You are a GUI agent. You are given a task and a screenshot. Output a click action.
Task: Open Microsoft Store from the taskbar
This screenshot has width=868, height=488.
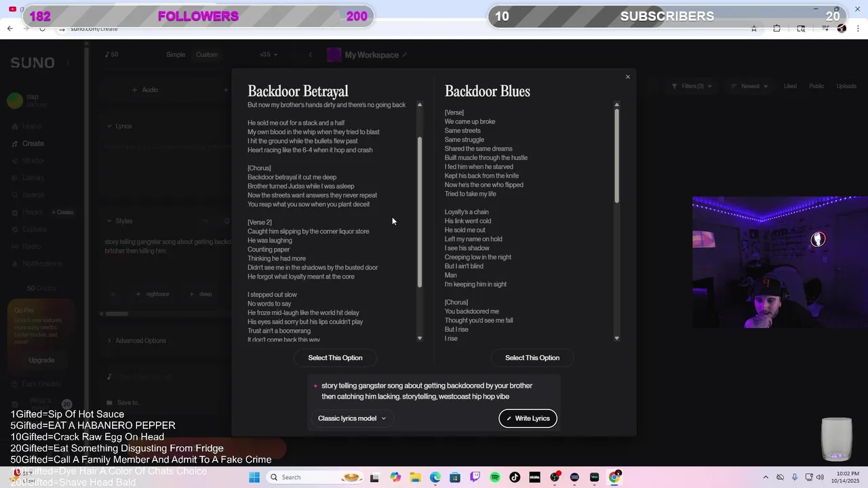[x=455, y=477]
